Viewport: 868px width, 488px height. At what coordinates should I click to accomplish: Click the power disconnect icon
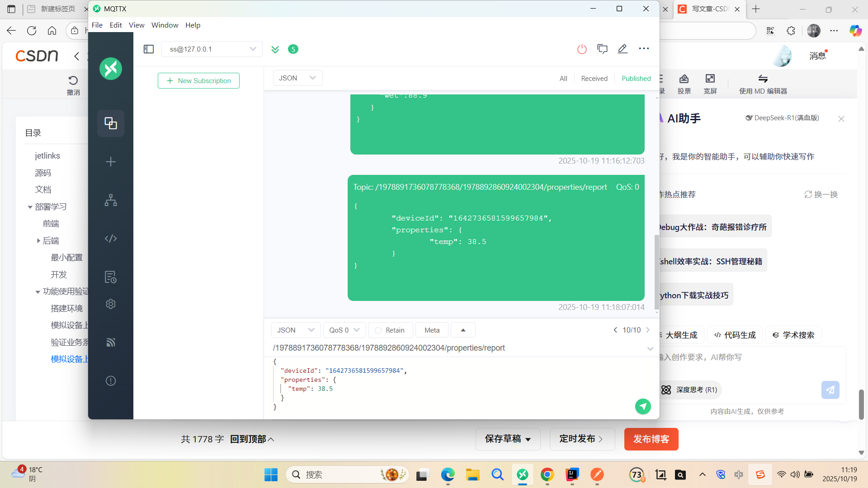[582, 49]
